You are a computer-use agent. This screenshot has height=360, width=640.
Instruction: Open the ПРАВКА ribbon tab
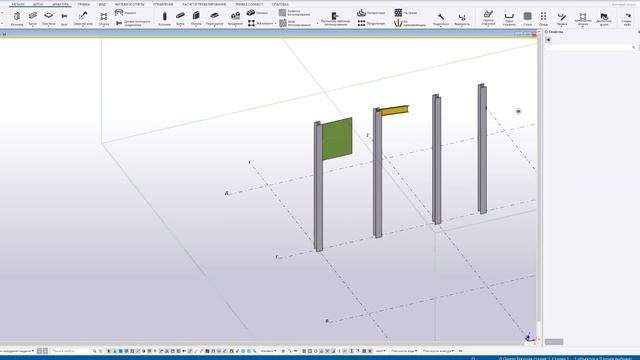(x=84, y=4)
